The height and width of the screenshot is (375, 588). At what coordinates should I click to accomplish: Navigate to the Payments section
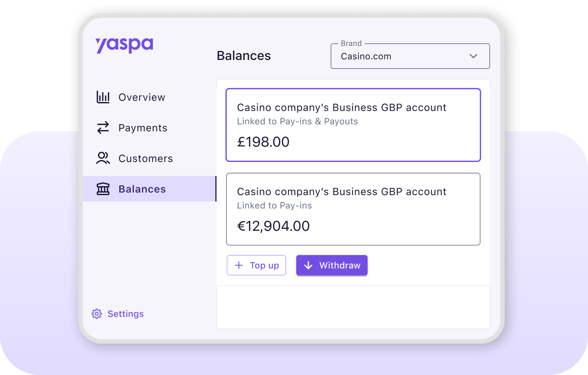tap(143, 128)
